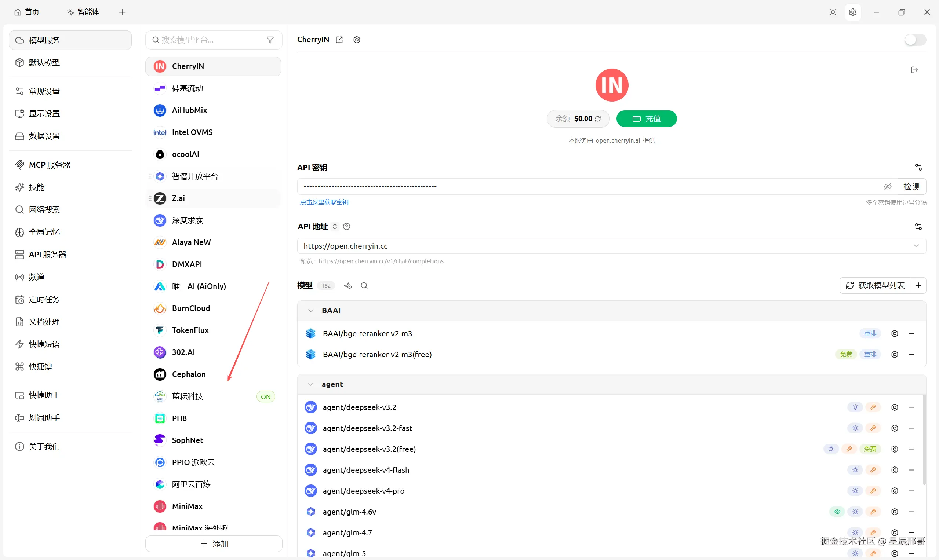The width and height of the screenshot is (939, 560).
Task: Click help icon next to API 地址
Action: click(x=347, y=226)
